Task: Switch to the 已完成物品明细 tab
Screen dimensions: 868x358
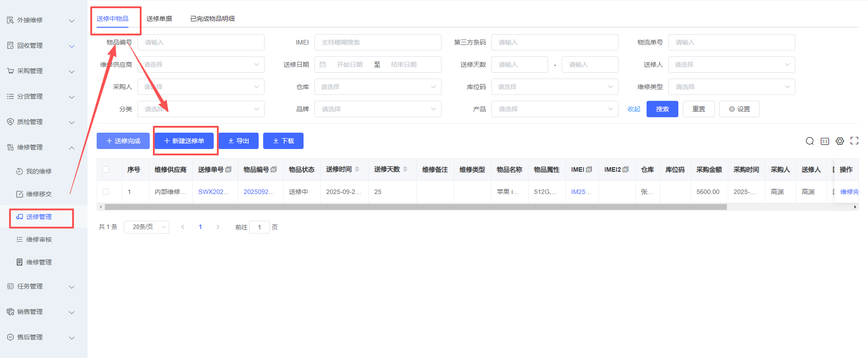Action: (x=212, y=19)
